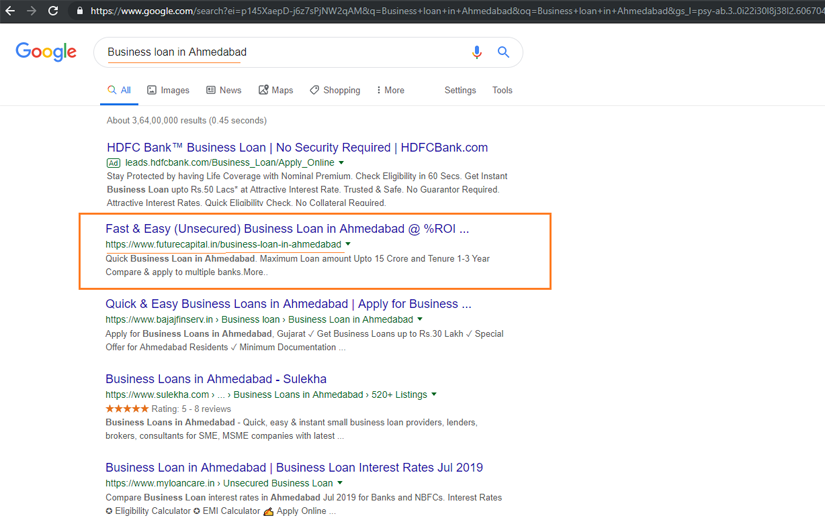Click the Images tab picture icon
The image size is (825, 525).
click(152, 90)
